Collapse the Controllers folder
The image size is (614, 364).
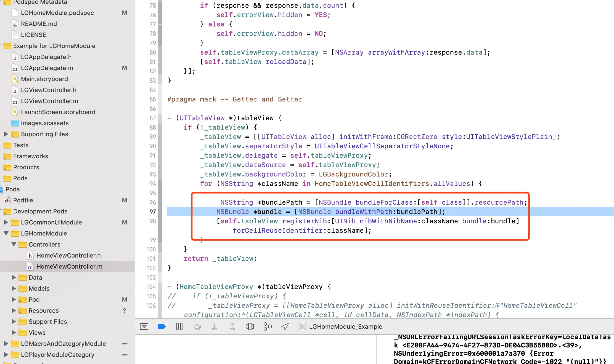coord(14,244)
